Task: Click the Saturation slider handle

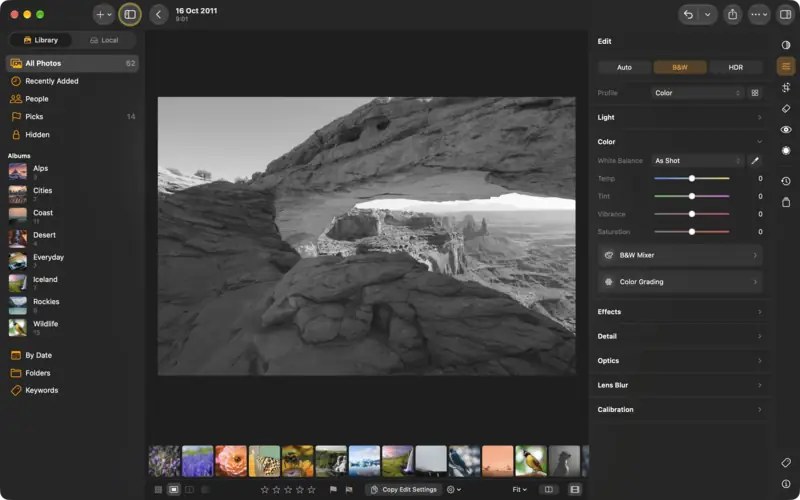Action: (x=692, y=232)
